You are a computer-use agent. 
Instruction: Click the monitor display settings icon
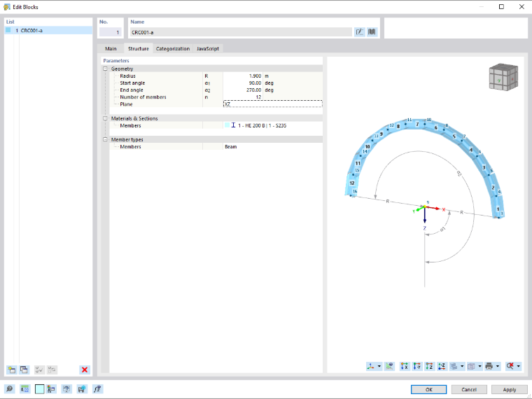pos(66,389)
